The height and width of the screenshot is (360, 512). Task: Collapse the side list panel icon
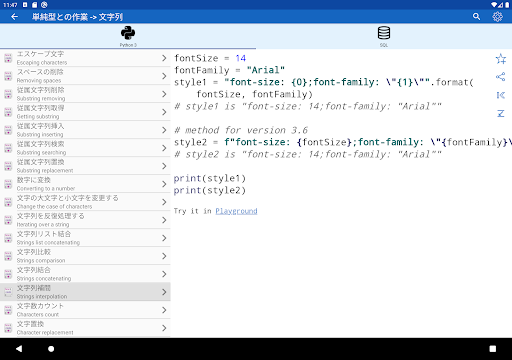pos(501,95)
